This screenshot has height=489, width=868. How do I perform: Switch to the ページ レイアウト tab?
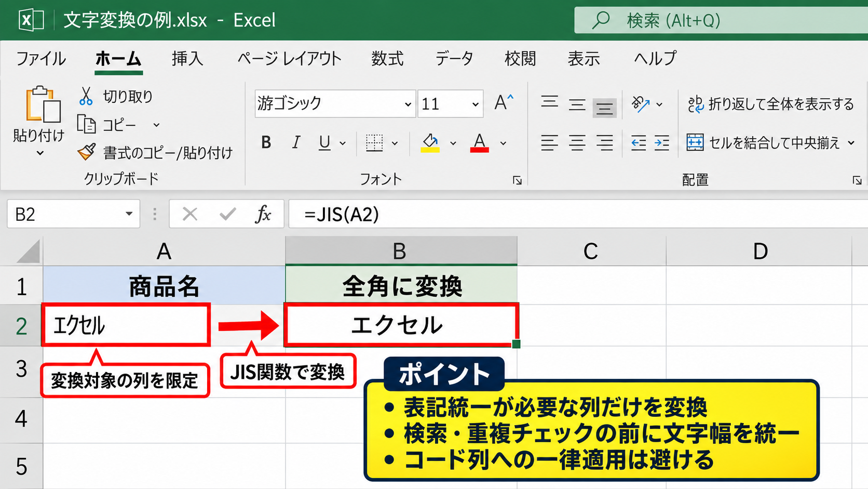290,58
